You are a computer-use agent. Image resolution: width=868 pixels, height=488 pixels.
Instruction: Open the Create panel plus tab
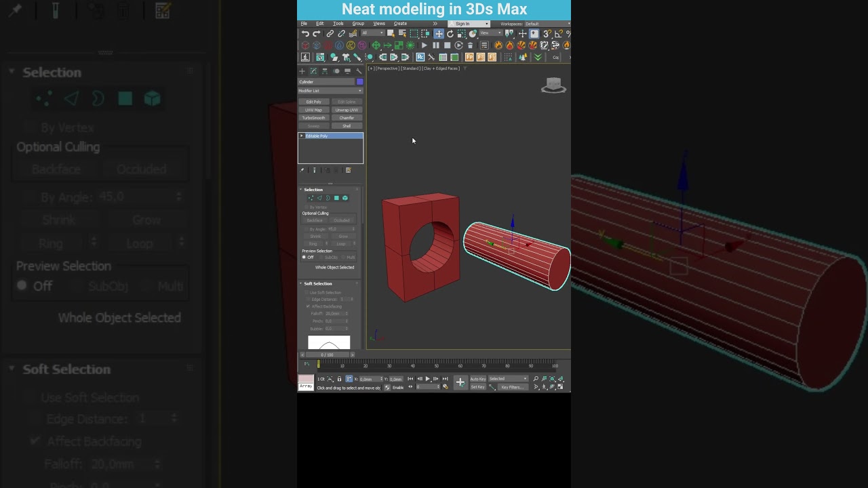[302, 71]
